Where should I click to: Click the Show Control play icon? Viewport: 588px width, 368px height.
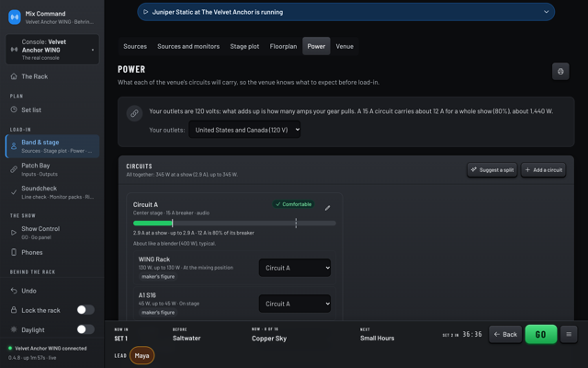point(14,233)
